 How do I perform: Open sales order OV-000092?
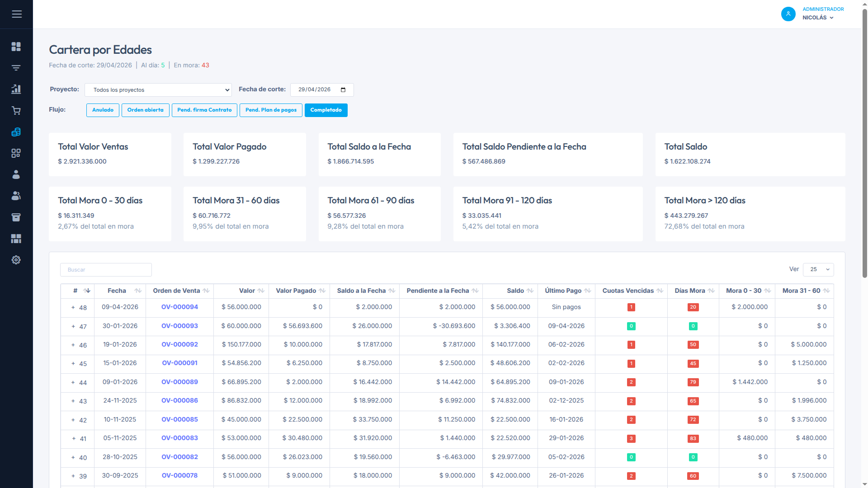click(x=179, y=345)
